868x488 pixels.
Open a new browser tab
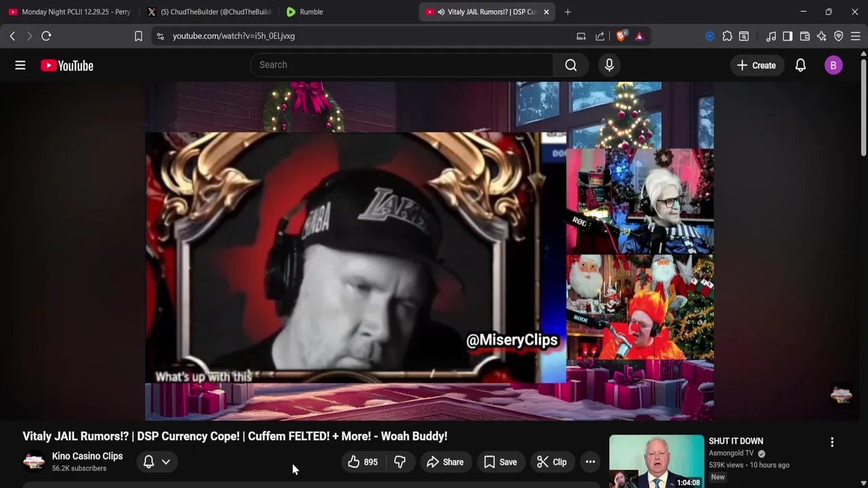point(568,12)
